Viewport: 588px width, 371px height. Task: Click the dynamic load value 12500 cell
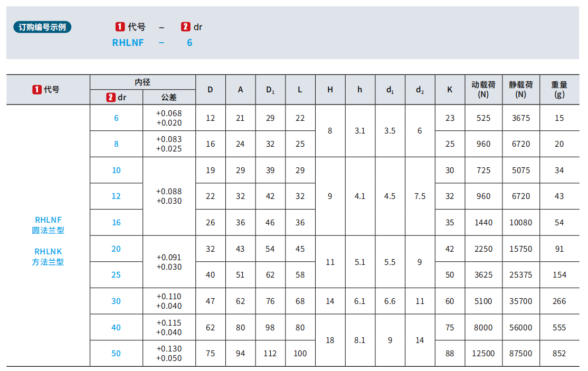[483, 353]
